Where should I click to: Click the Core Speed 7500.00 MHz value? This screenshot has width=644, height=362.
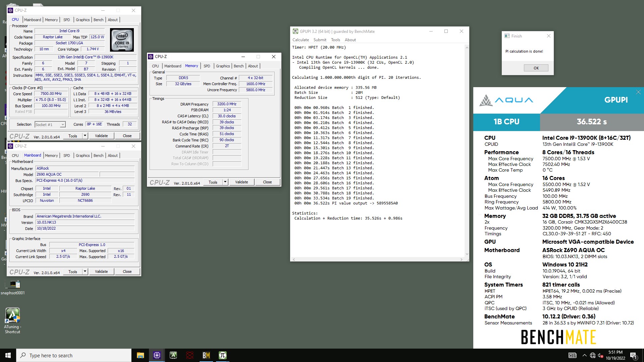[51, 94]
